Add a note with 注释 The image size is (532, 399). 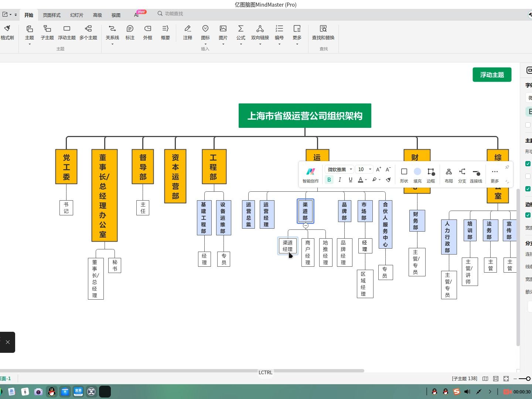pyautogui.click(x=188, y=32)
